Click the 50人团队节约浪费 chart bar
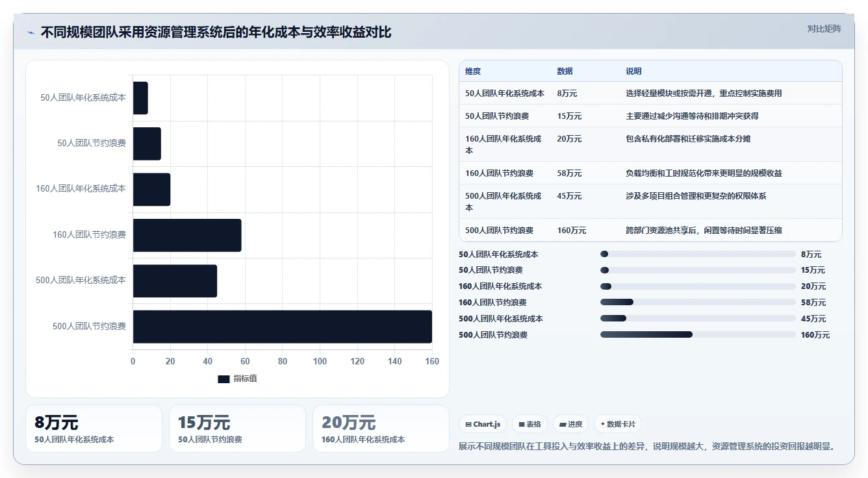This screenshot has height=478, width=868. click(x=147, y=144)
